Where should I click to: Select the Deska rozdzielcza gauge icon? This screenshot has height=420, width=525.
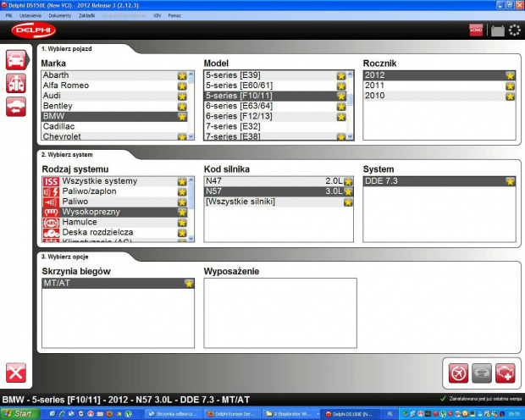pyautogui.click(x=51, y=233)
